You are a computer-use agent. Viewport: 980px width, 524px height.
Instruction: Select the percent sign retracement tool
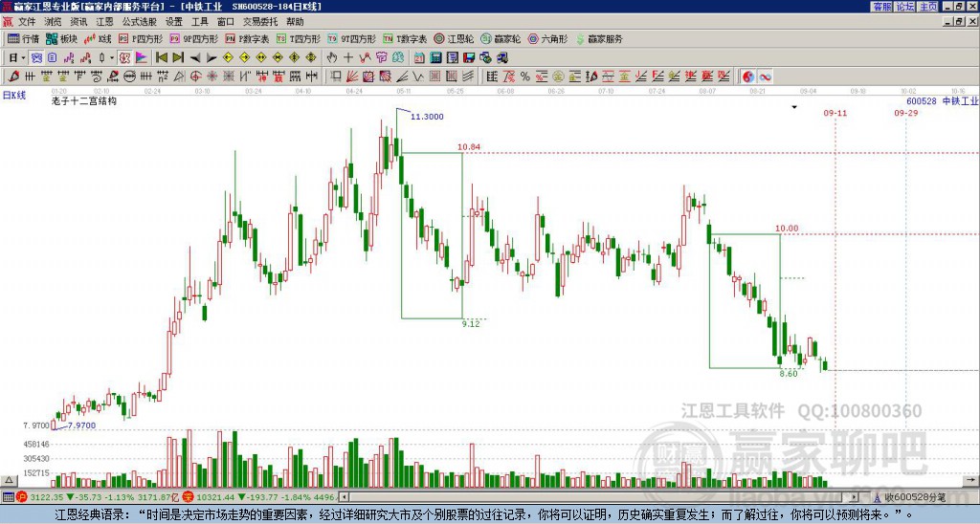pyautogui.click(x=525, y=76)
